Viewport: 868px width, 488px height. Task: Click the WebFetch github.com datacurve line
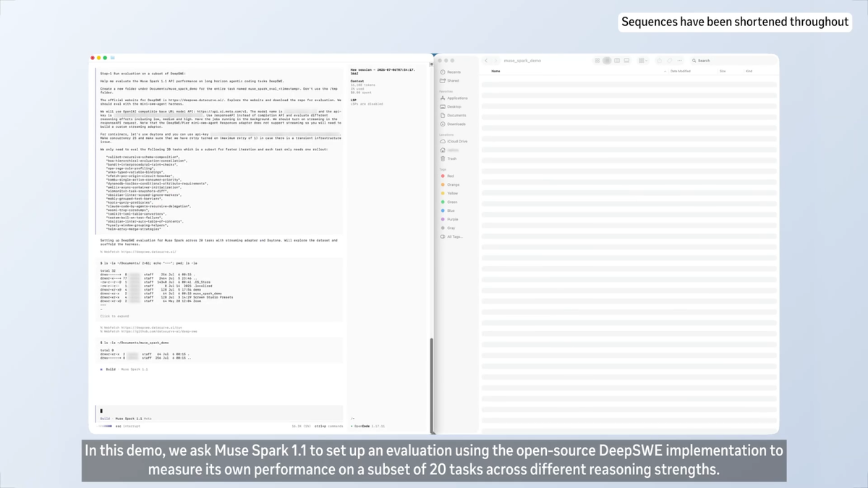(x=148, y=332)
